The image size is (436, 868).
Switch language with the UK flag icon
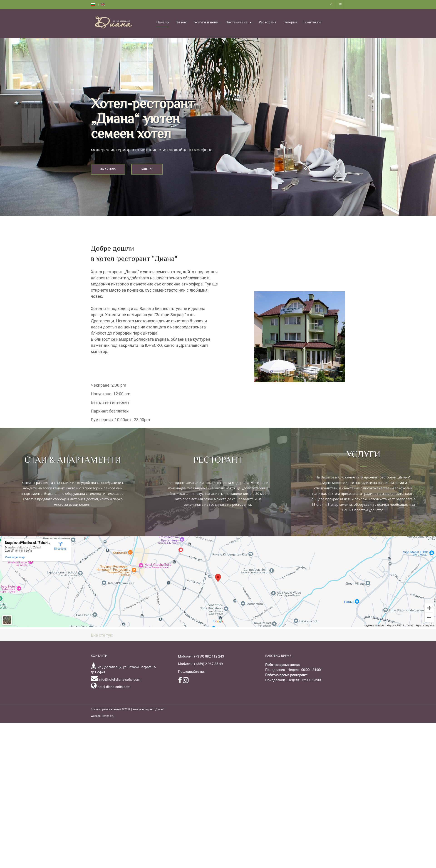(103, 4)
